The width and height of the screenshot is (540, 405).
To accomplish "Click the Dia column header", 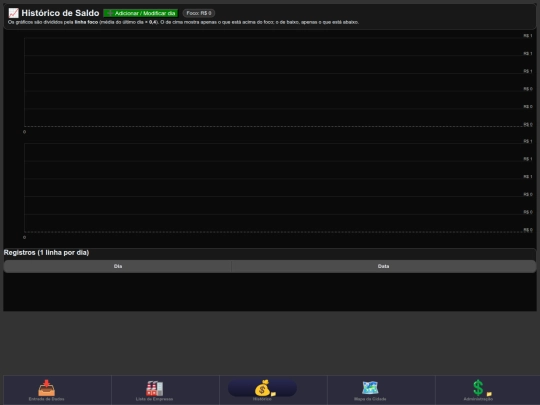I will 118,266.
